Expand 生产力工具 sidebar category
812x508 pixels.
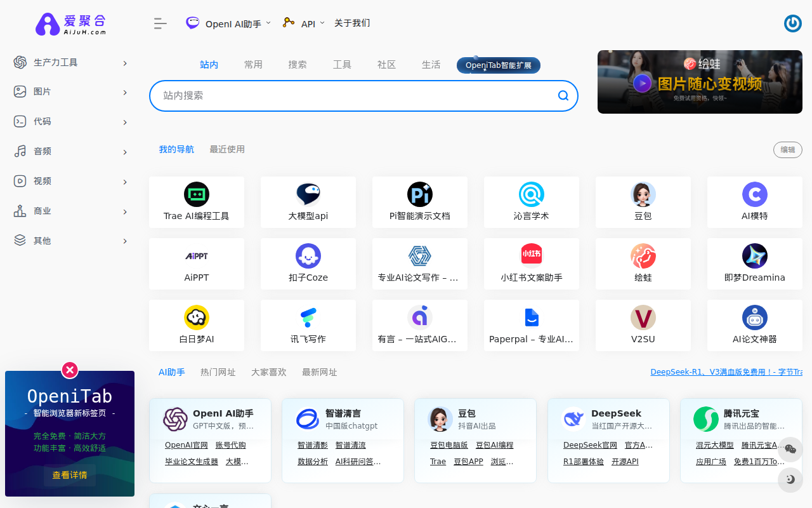[71, 62]
